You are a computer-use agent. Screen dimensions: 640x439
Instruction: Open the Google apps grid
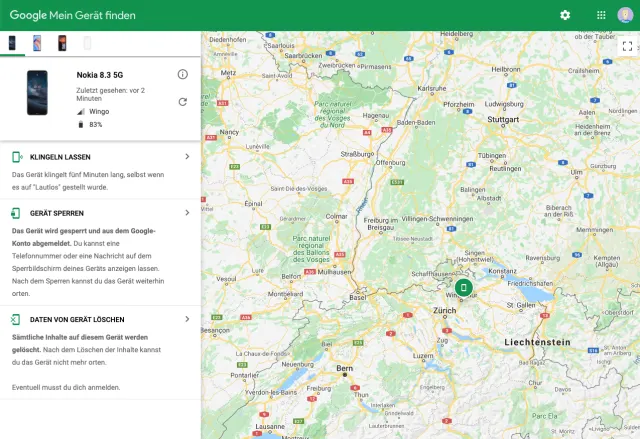[601, 15]
